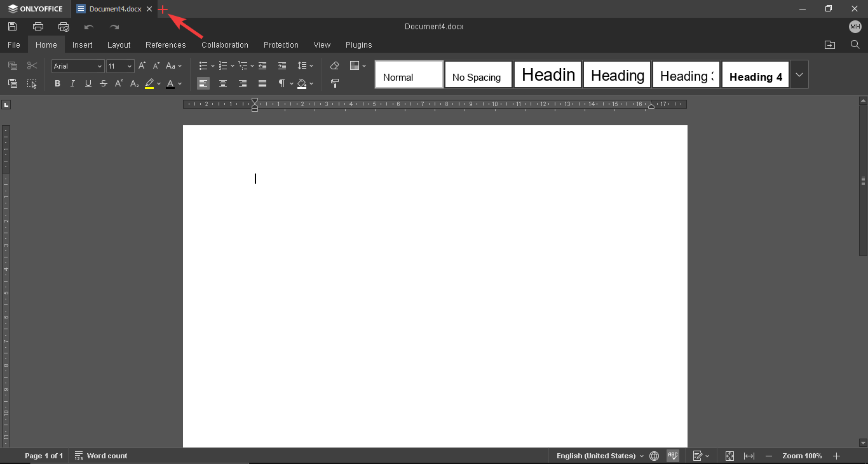This screenshot has width=868, height=464.
Task: Click the Set document language globe icon
Action: tap(654, 456)
